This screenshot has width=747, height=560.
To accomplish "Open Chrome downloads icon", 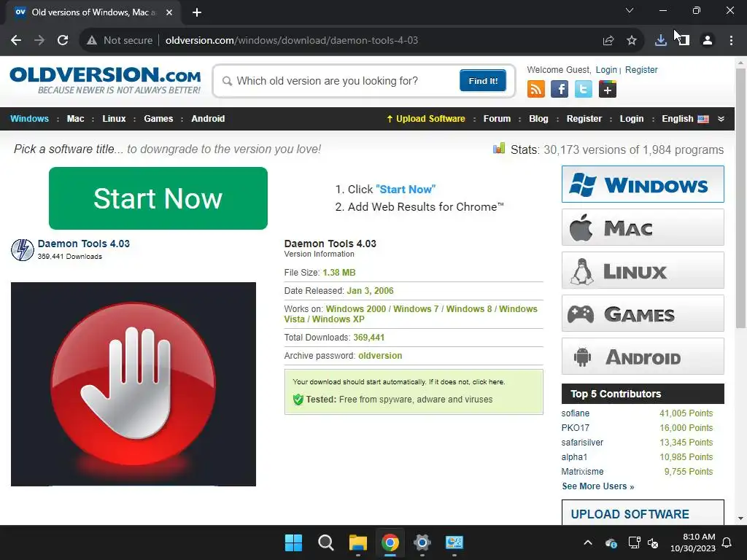I will tap(661, 41).
